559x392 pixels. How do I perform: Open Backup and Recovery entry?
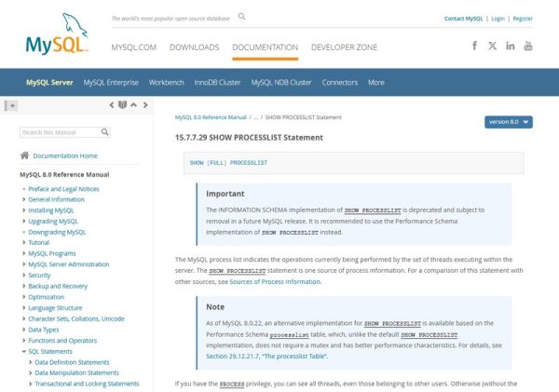coord(58,286)
